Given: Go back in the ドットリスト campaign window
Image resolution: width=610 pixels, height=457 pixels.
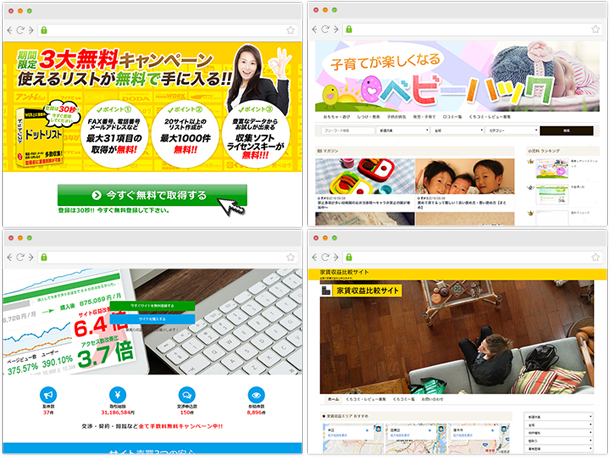Looking at the screenshot, I should tap(10, 30).
